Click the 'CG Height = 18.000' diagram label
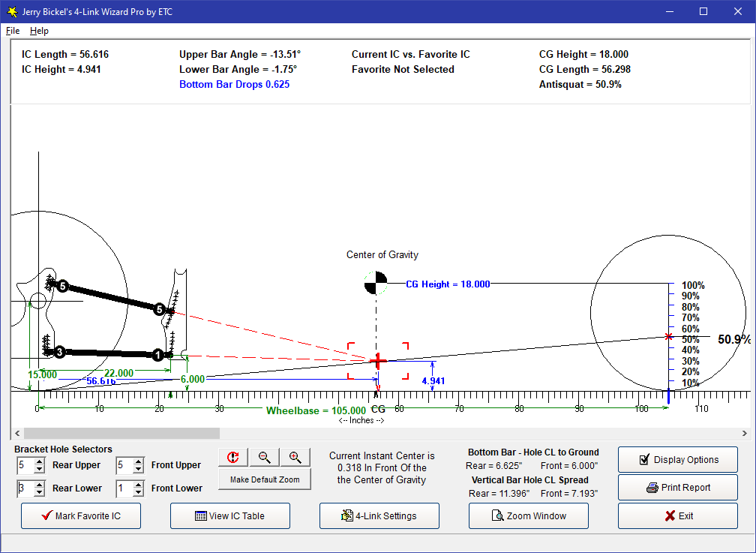The height and width of the screenshot is (553, 756). pos(448,284)
